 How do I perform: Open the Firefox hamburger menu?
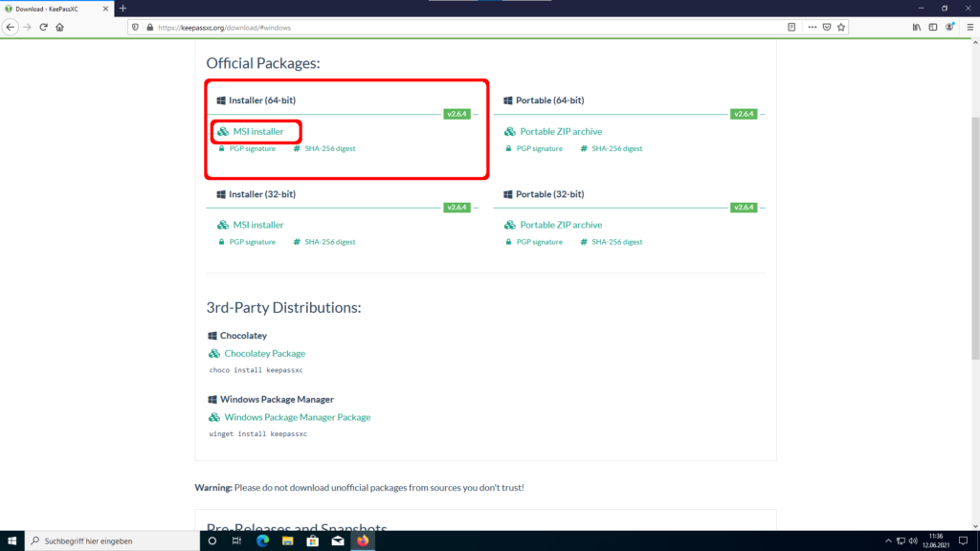pos(970,28)
